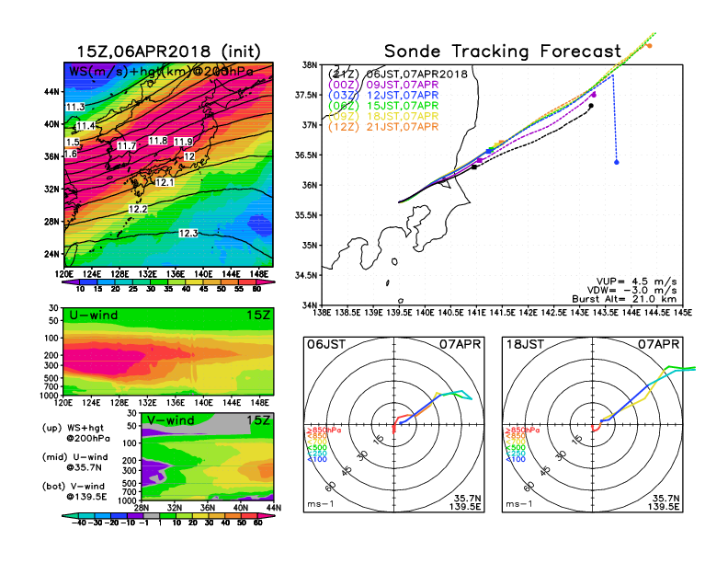Screen dimensions: 728x563
Task: Click the 'ms-1' unit in the 06JST hodograph
Action: coord(321,504)
